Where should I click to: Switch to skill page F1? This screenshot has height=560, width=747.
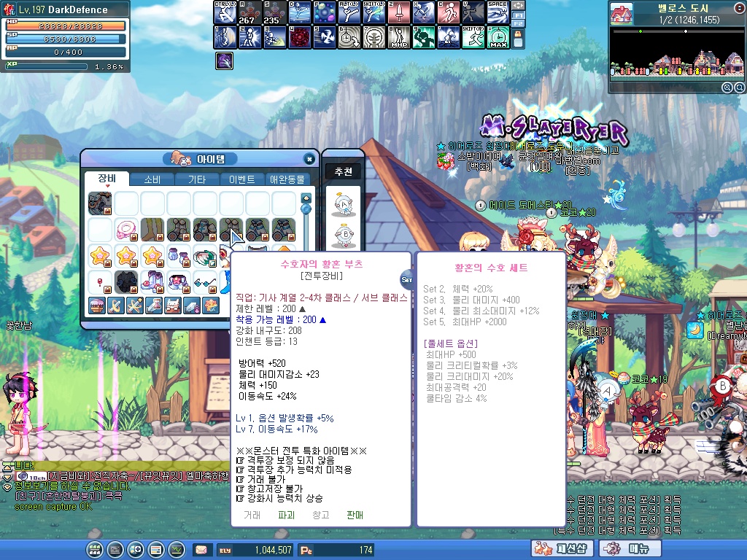(x=519, y=15)
